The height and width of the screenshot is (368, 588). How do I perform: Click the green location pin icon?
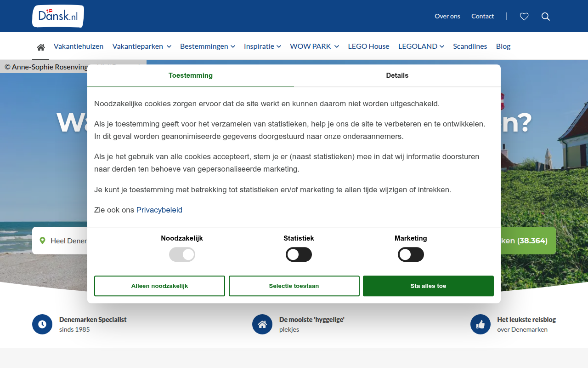[x=43, y=241]
